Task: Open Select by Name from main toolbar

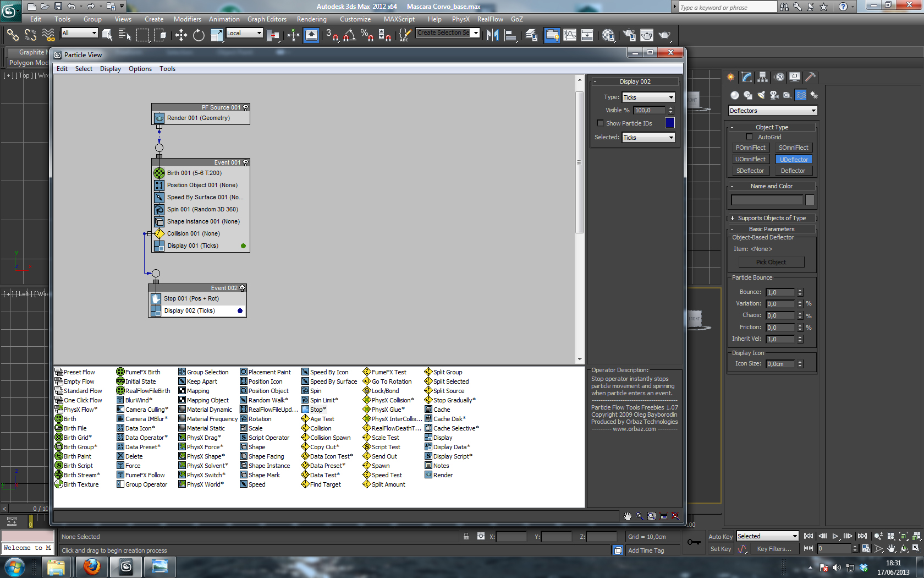Action: [x=125, y=35]
